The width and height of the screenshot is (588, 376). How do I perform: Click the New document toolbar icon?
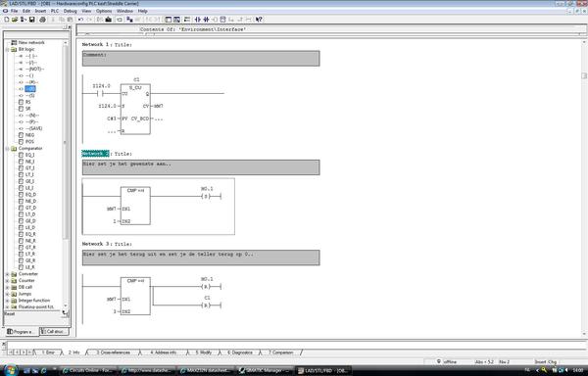(7, 20)
